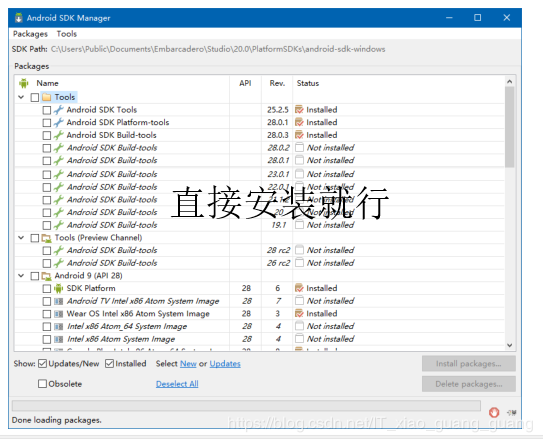The width and height of the screenshot is (543, 442).
Task: Collapse the Tools (Preview Channel) group
Action: pos(21,238)
